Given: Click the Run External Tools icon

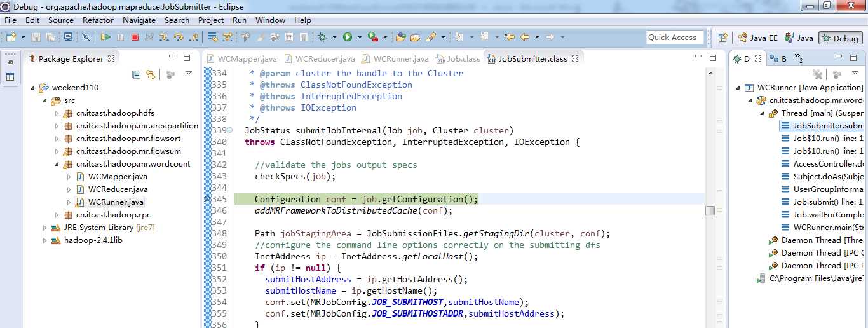Looking at the screenshot, I should (373, 37).
